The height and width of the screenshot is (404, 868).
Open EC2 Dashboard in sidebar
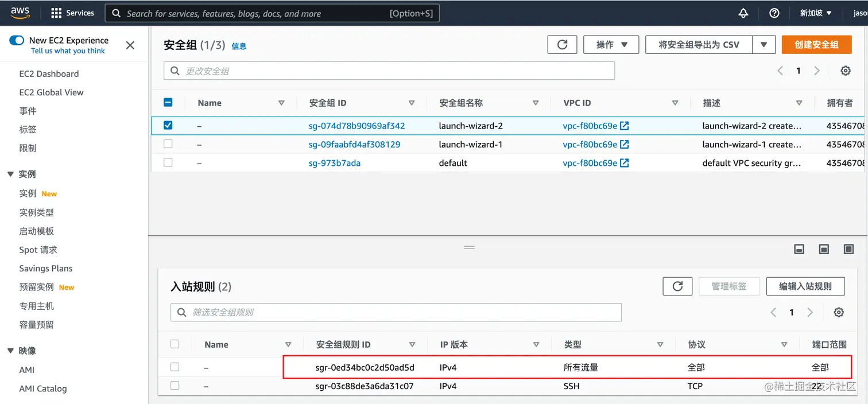pos(49,73)
